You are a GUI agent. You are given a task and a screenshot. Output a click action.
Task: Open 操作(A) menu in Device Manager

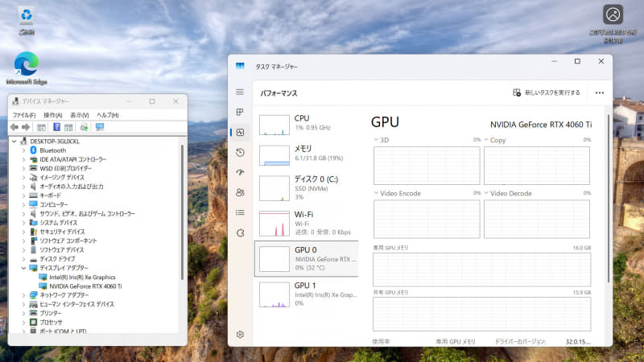click(x=53, y=115)
